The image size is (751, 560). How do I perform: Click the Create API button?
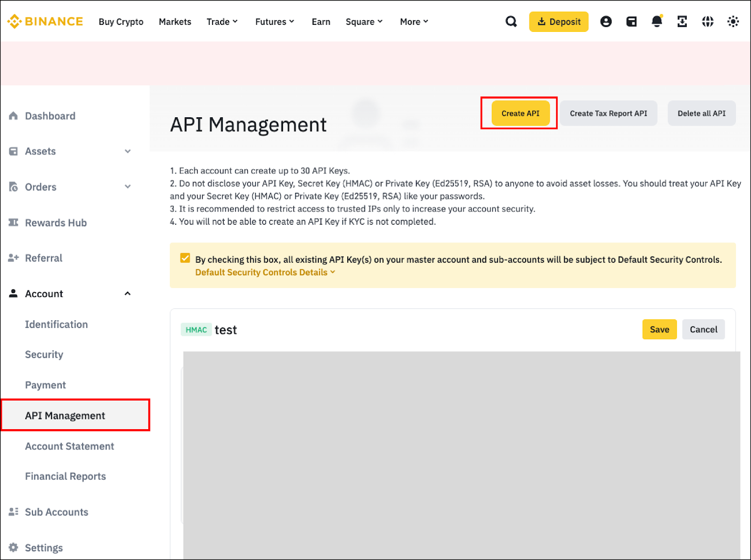[520, 114]
